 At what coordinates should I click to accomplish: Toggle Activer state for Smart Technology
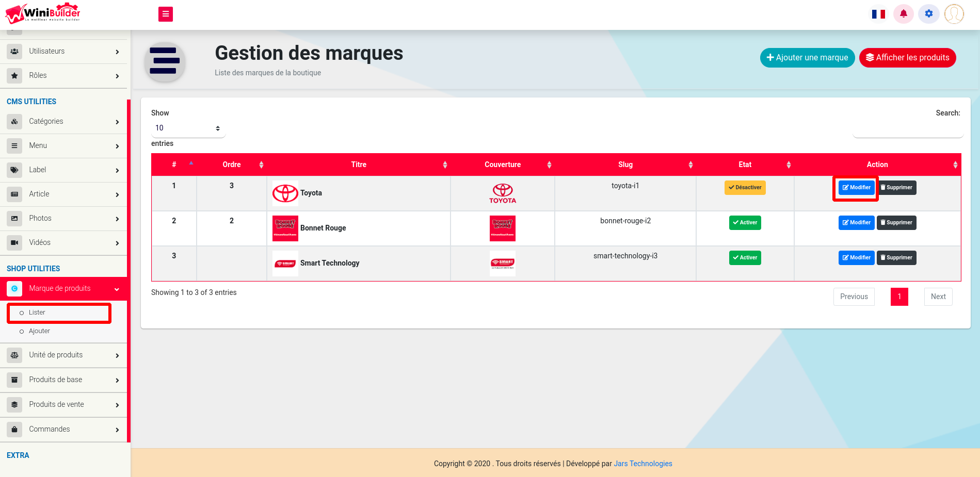(x=745, y=258)
